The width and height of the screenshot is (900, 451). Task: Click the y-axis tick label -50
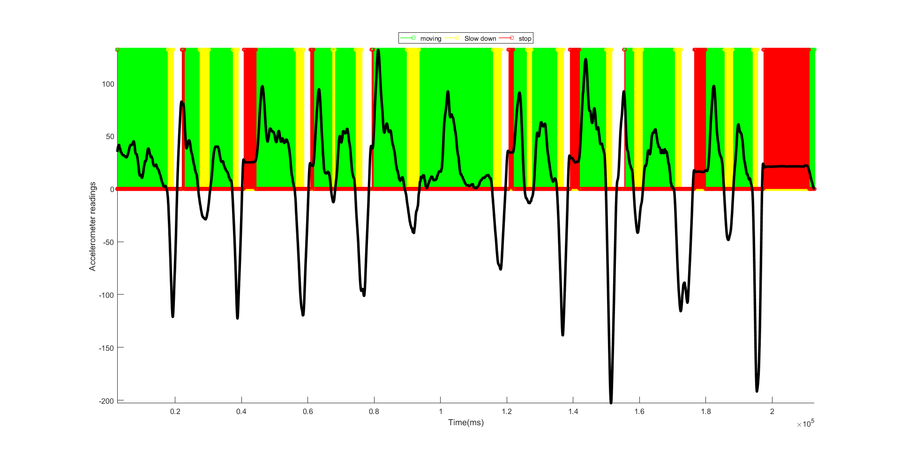tap(109, 242)
